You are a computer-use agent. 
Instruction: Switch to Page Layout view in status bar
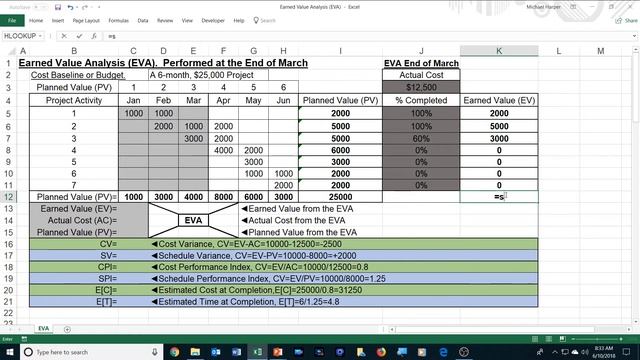549,339
